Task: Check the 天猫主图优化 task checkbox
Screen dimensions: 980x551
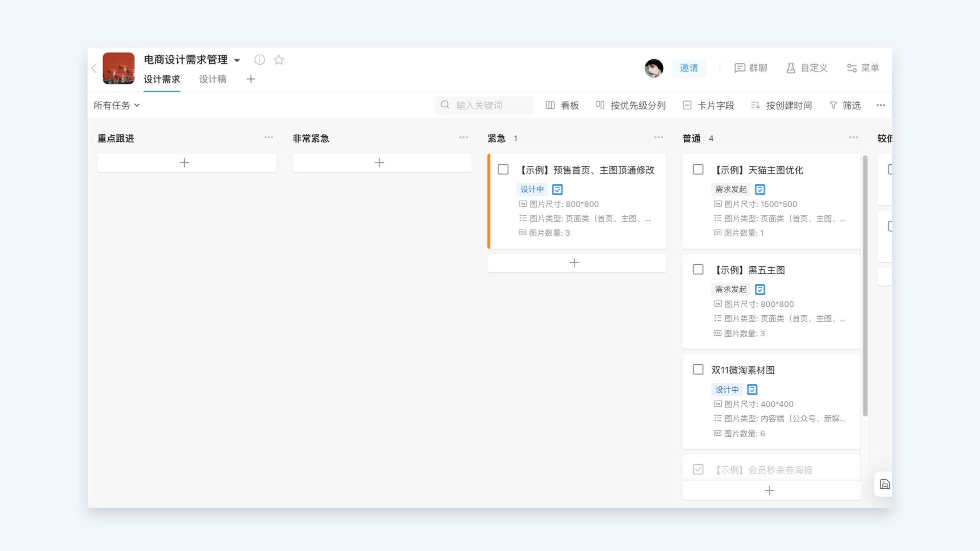Action: [x=698, y=169]
